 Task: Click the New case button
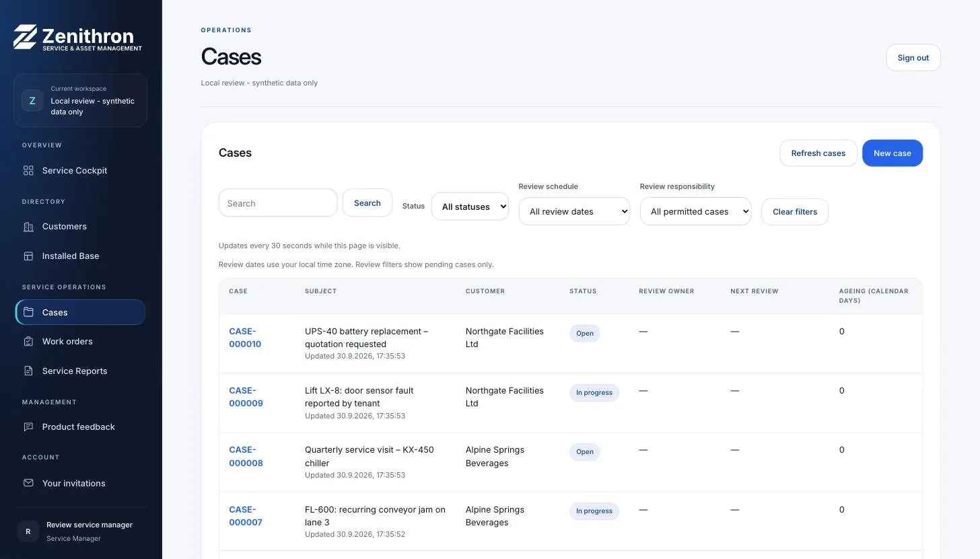tap(893, 153)
